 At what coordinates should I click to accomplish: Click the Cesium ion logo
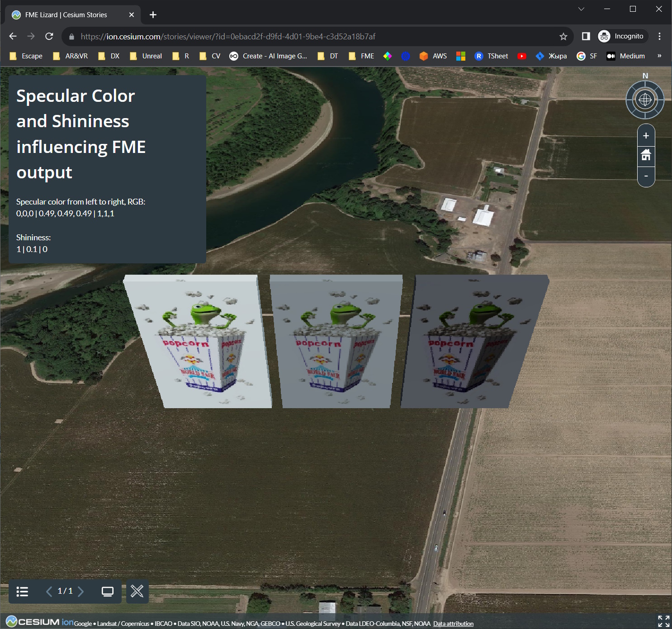pyautogui.click(x=39, y=622)
